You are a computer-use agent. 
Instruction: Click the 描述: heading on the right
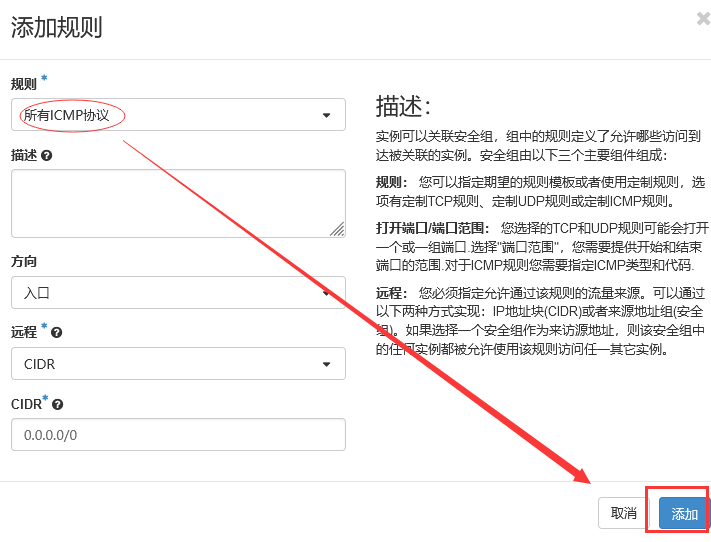coord(403,106)
